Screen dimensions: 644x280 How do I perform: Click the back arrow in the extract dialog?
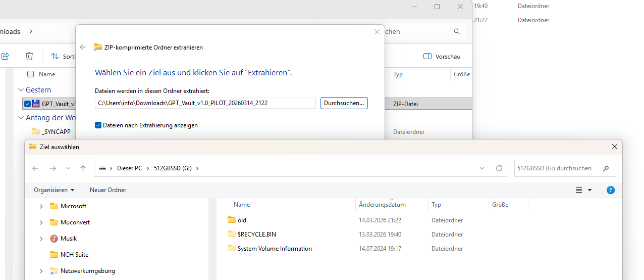pyautogui.click(x=83, y=47)
